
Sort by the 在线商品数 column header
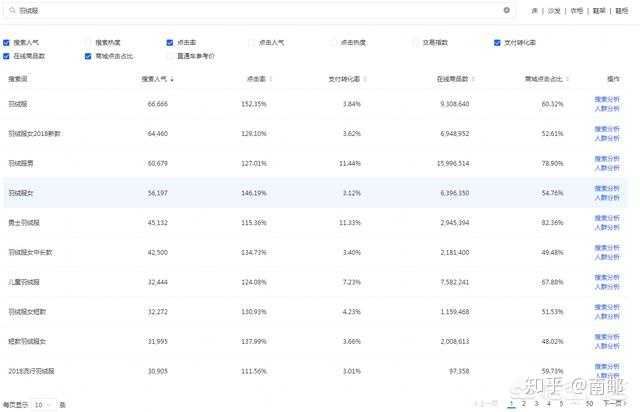click(453, 78)
